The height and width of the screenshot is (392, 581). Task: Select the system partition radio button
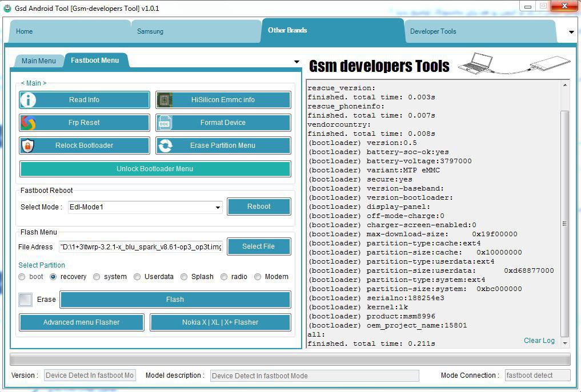(97, 277)
